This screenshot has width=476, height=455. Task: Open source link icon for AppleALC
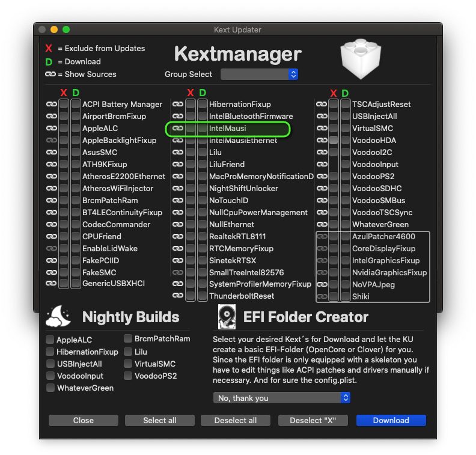[x=52, y=128]
